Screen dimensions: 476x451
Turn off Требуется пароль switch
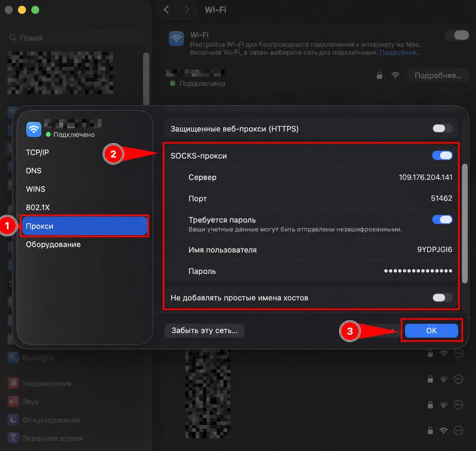(x=442, y=219)
